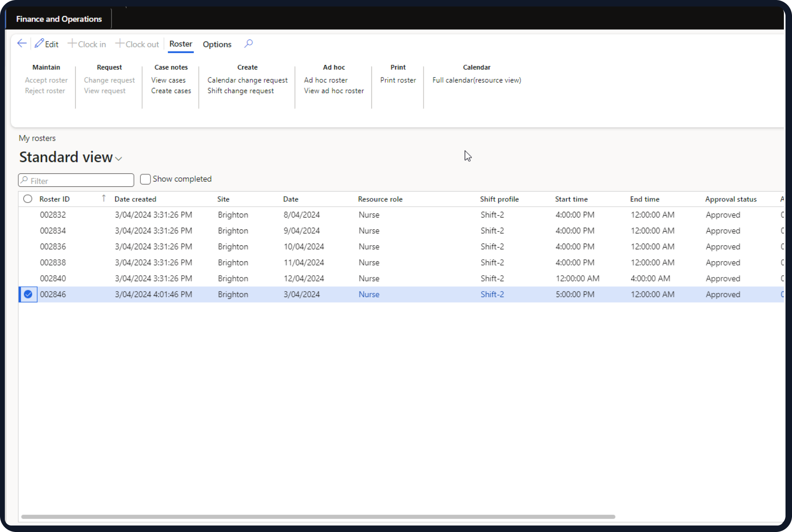Click the sort arrow on Roster ID column
The width and height of the screenshot is (792, 532).
point(104,198)
